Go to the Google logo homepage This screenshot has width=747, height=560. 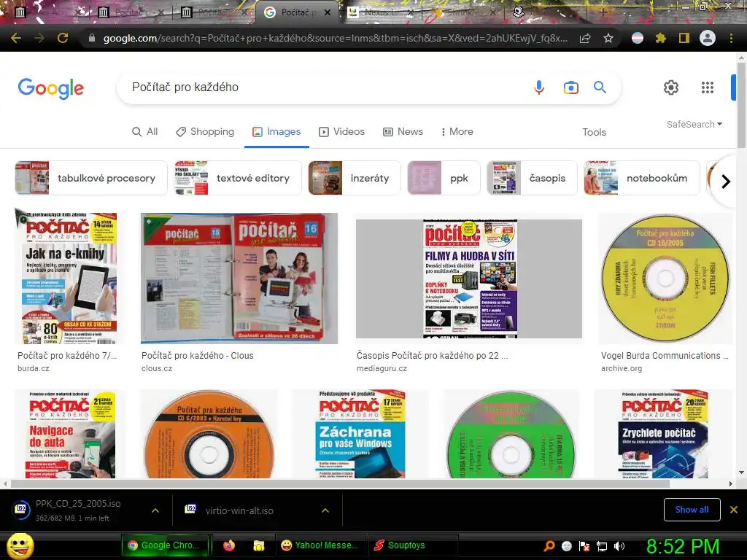point(51,88)
